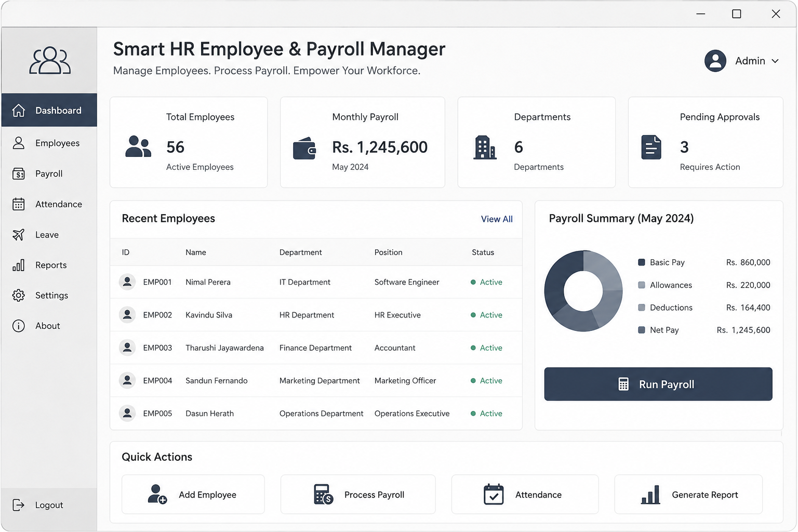Open the Dashboard menu item
The height and width of the screenshot is (532, 798).
tap(49, 110)
